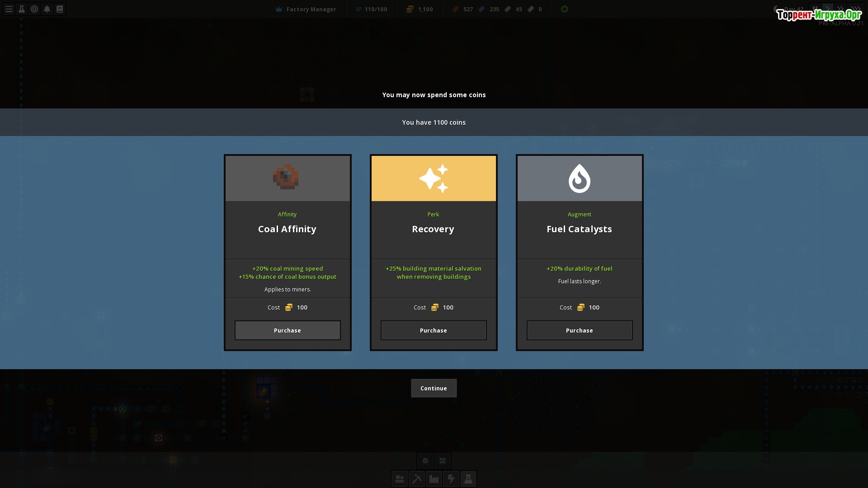
Task: Select the pickaxe mining build category
Action: (416, 479)
